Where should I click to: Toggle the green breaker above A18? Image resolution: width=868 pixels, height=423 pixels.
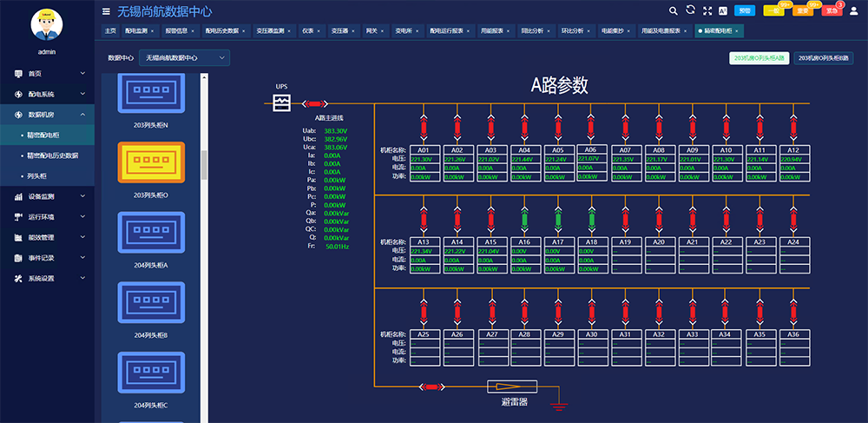tap(591, 216)
